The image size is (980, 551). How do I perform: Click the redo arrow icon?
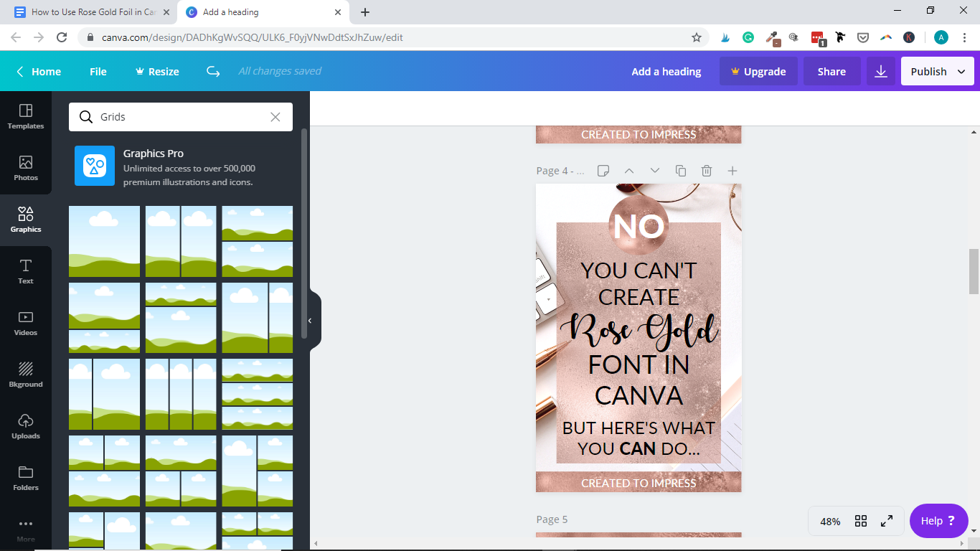coord(213,71)
